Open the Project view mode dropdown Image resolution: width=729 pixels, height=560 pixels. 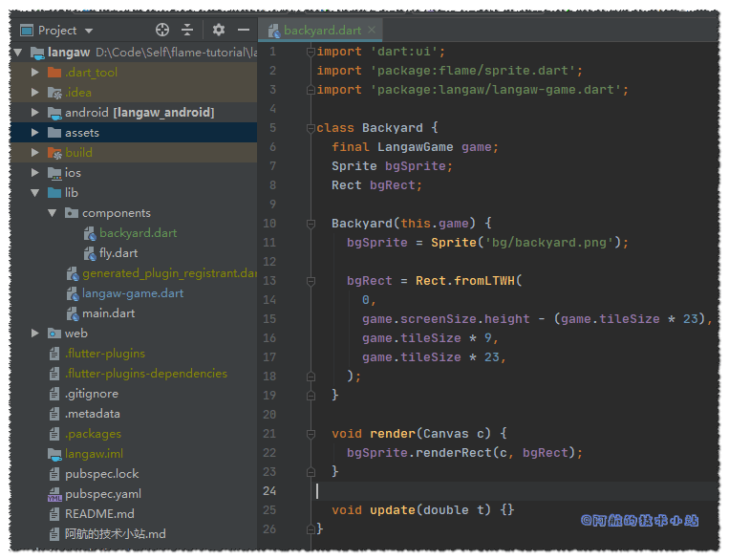(89, 31)
